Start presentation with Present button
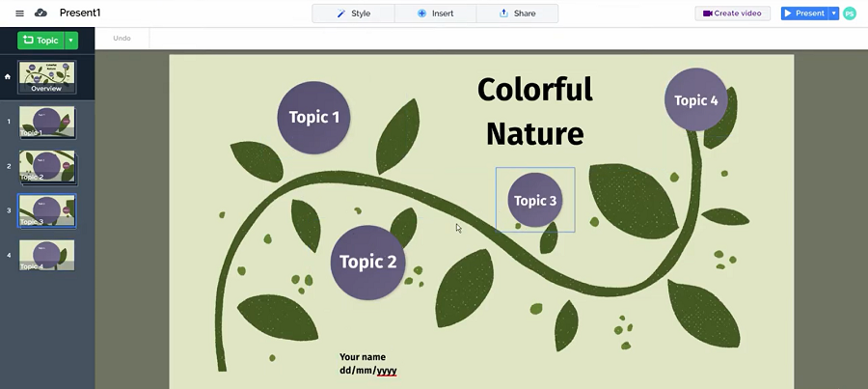The width and height of the screenshot is (868, 389). tap(803, 14)
